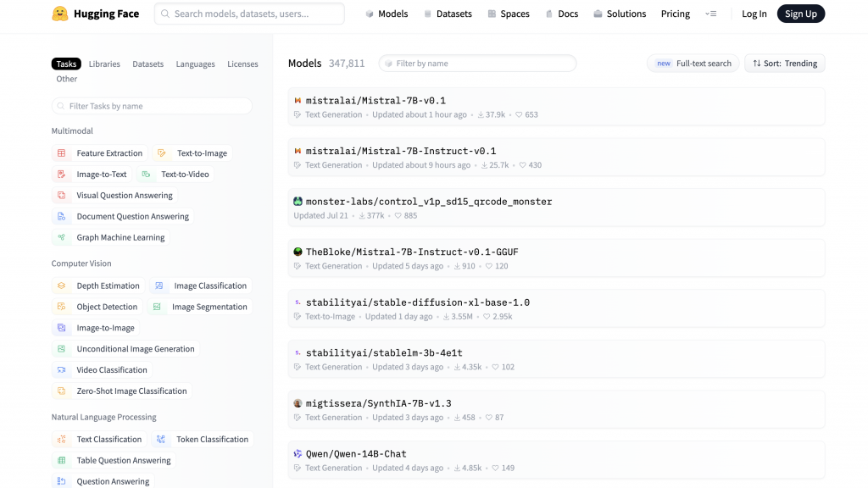Screen dimensions: 868x488
Task: Click the Full-text search button
Action: coord(693,63)
